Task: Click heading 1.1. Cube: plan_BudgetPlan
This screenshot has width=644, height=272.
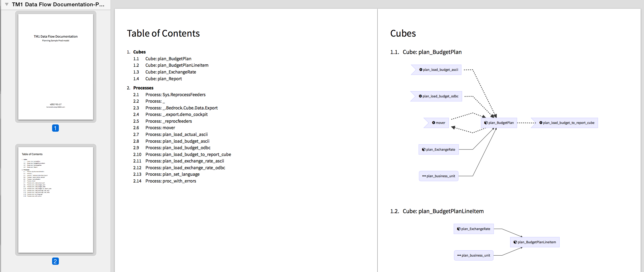Action: tap(426, 52)
